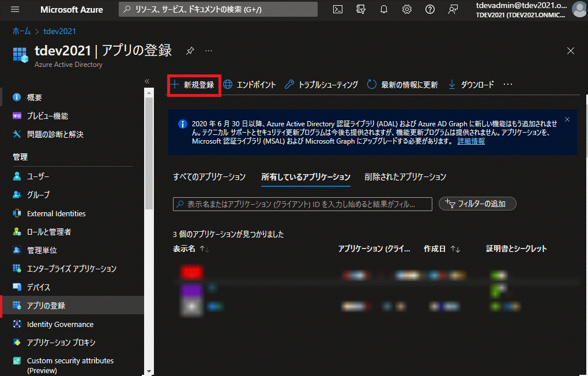Collapse the left navigation pane
The height and width of the screenshot is (376, 588).
click(x=147, y=81)
